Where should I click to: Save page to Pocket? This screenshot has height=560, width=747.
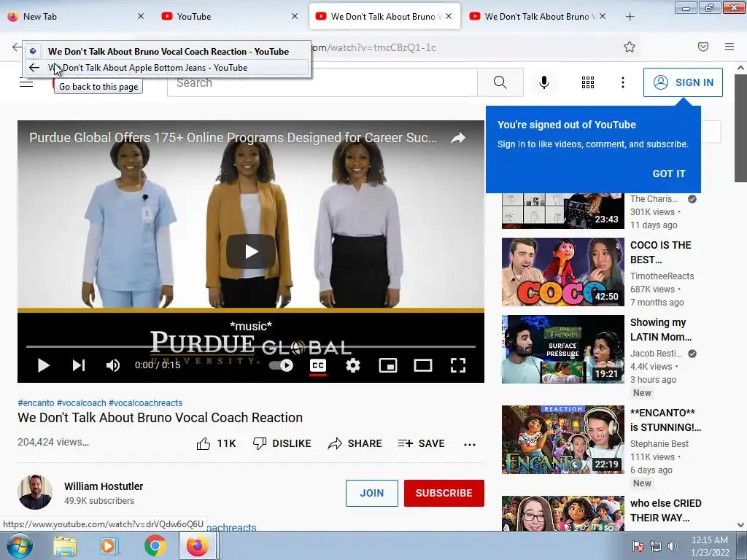point(703,47)
